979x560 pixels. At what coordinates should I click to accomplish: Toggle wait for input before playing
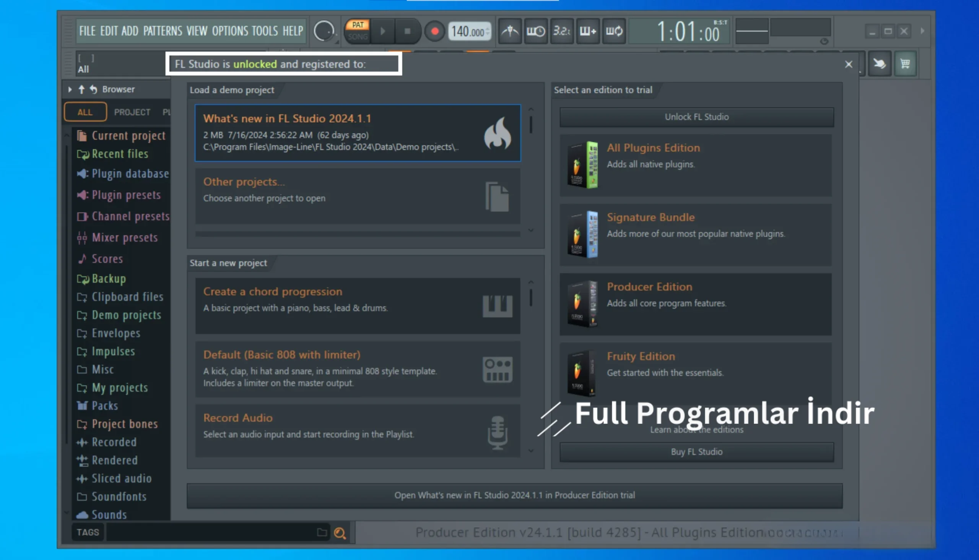tap(536, 31)
